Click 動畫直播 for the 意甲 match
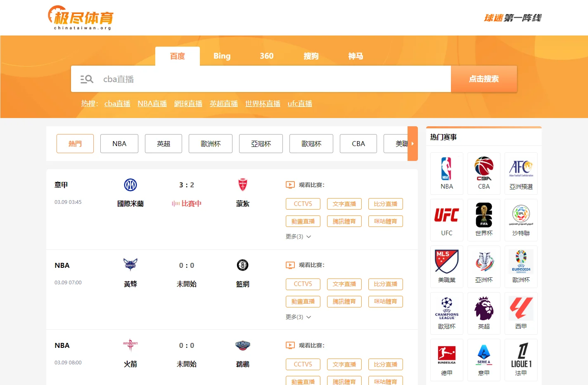Screen dimensions: 588x385 point(303,221)
